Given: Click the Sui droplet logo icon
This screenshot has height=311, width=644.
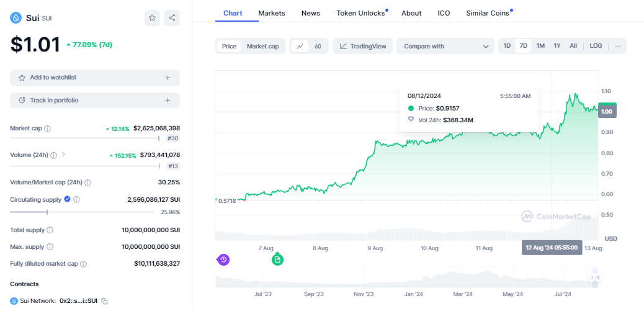Looking at the screenshot, I should click(16, 17).
